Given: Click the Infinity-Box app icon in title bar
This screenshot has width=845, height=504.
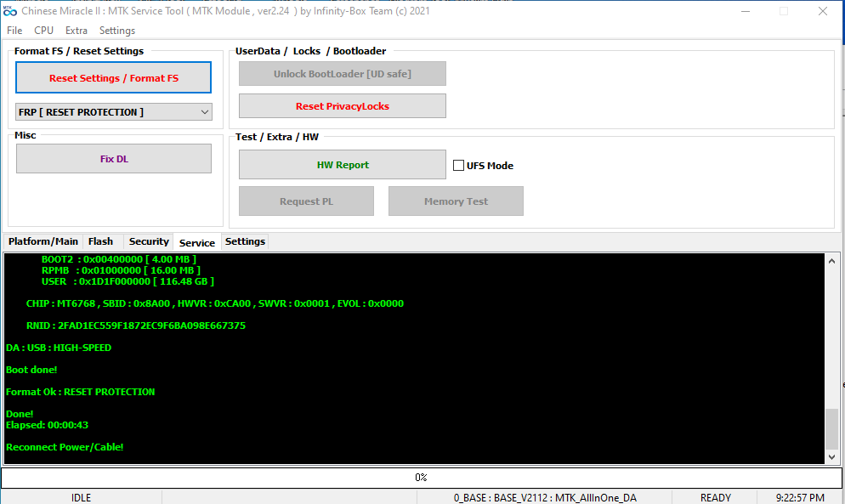Looking at the screenshot, I should pos(9,11).
